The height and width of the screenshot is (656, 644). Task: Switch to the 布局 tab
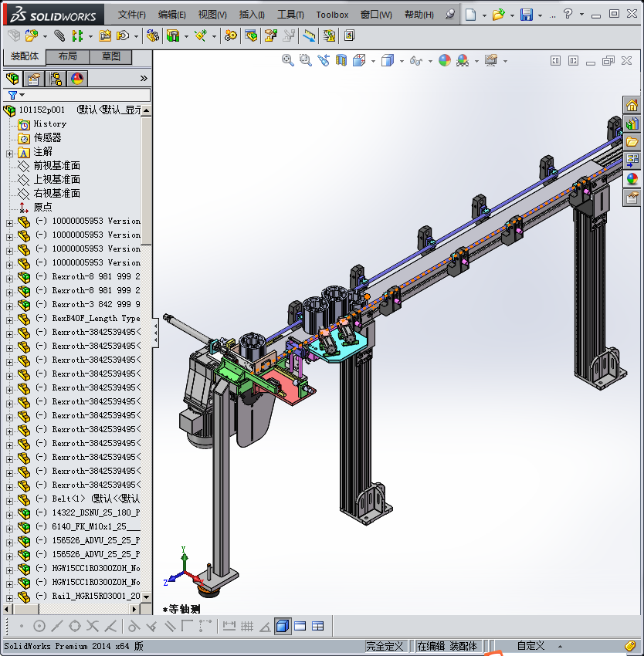point(67,56)
